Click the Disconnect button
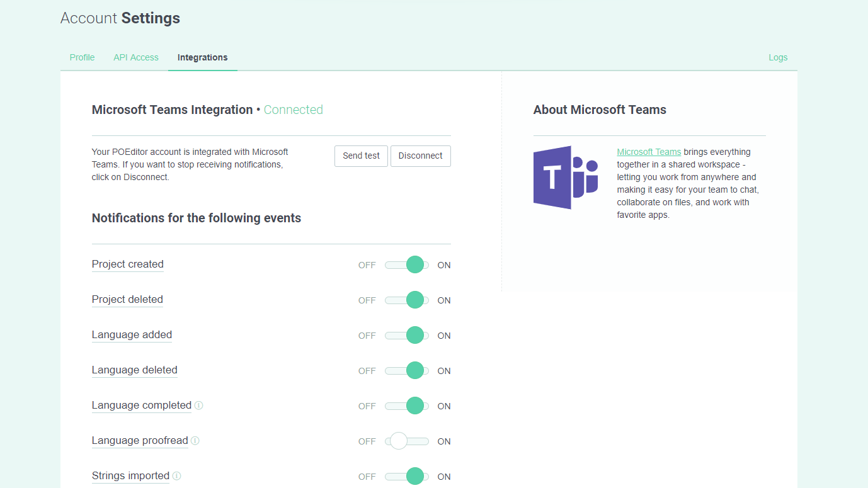The width and height of the screenshot is (868, 488). (x=420, y=156)
